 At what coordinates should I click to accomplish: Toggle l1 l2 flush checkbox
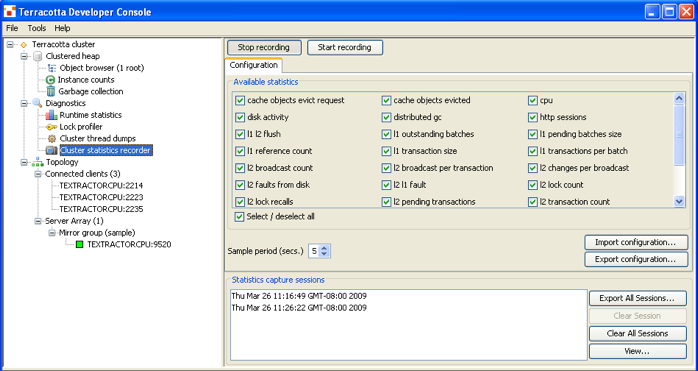(x=240, y=135)
